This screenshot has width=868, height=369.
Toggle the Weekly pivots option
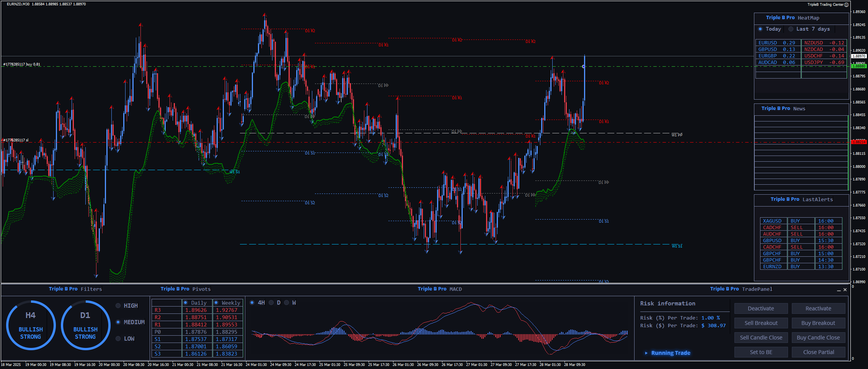pyautogui.click(x=216, y=303)
